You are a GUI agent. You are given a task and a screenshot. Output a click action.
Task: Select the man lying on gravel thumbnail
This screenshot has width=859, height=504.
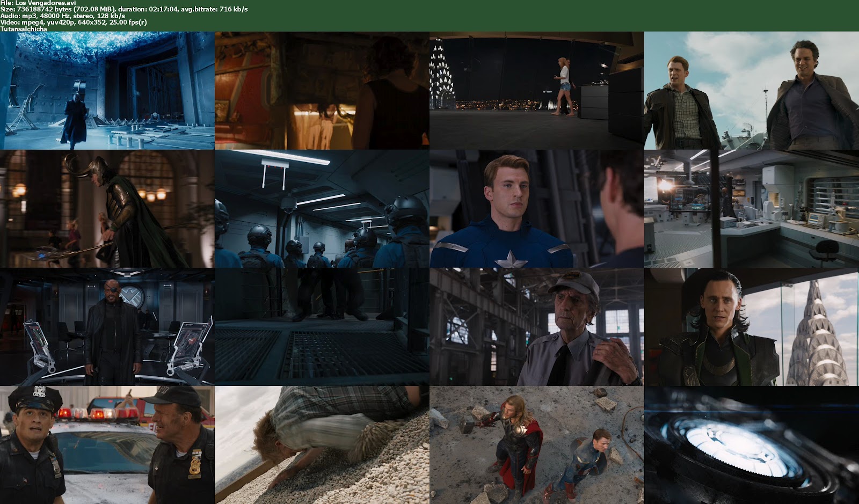point(322,444)
